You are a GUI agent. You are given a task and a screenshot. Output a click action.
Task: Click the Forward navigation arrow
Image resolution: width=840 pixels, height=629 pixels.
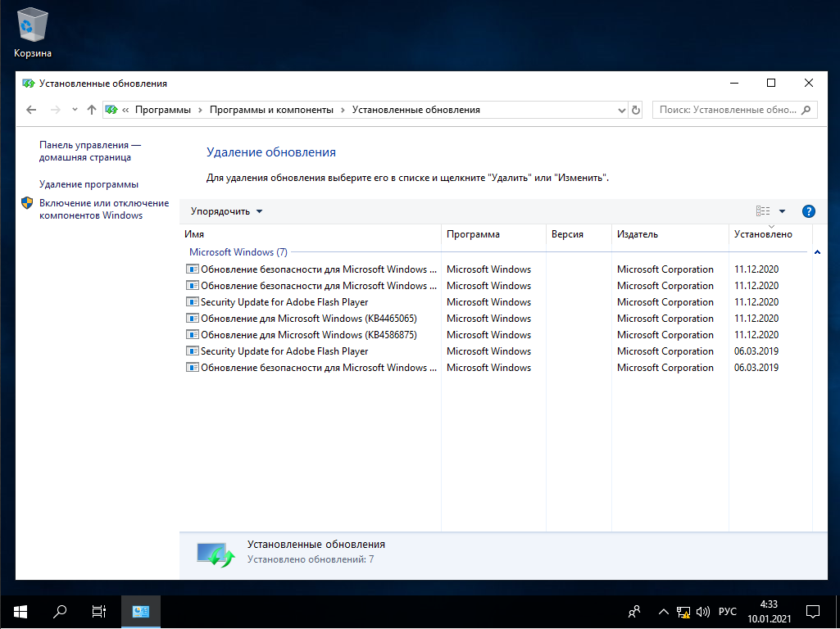[x=55, y=110]
